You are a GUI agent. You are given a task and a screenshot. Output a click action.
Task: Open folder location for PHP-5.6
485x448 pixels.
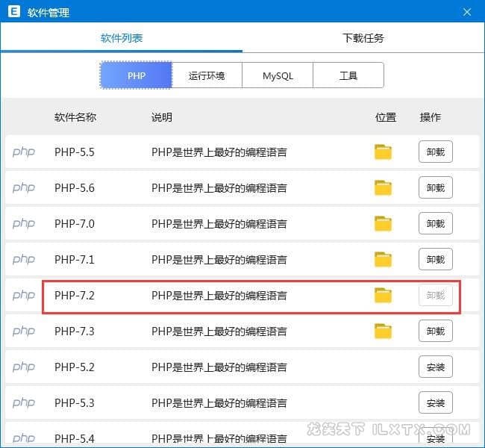383,188
